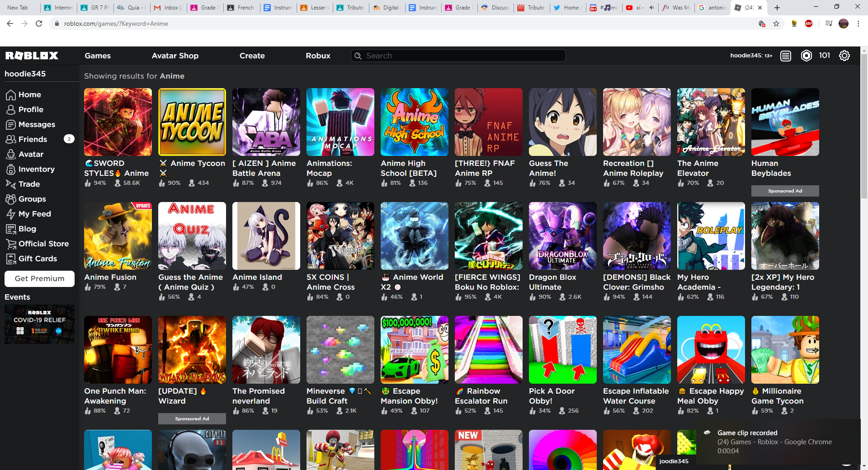The width and height of the screenshot is (868, 470).
Task: Open a new browser tab with plus
Action: coord(777,8)
